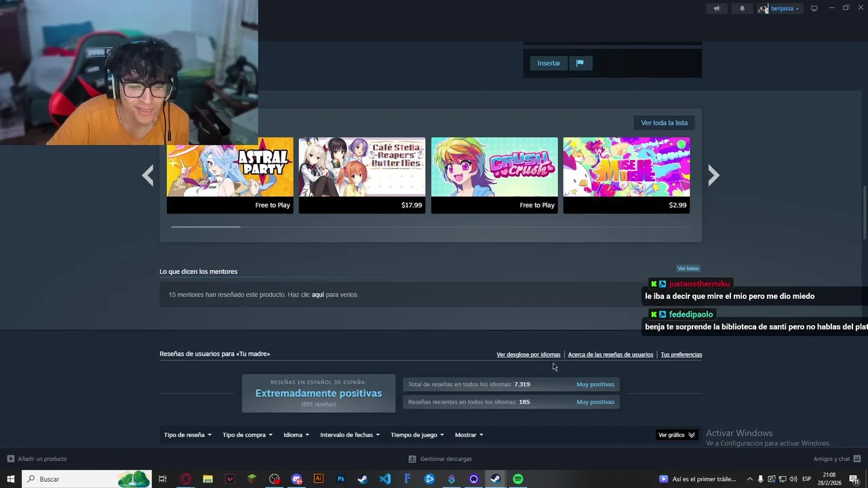Open the purple ring app taskbar icon
The width and height of the screenshot is (868, 488).
(473, 479)
